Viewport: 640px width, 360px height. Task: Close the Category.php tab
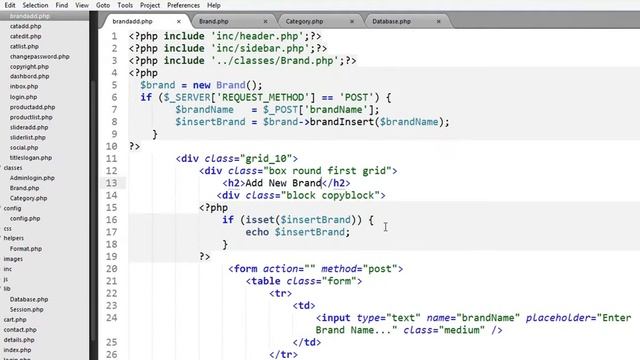[x=352, y=21]
